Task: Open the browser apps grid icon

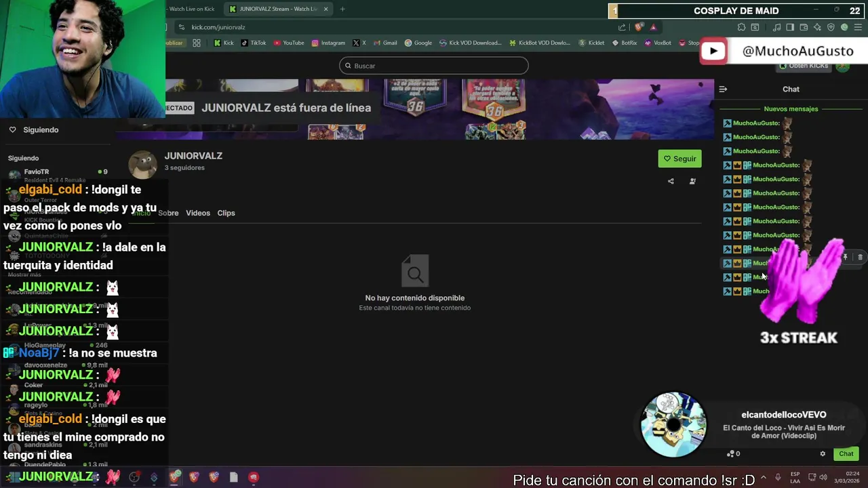Action: 197,43
